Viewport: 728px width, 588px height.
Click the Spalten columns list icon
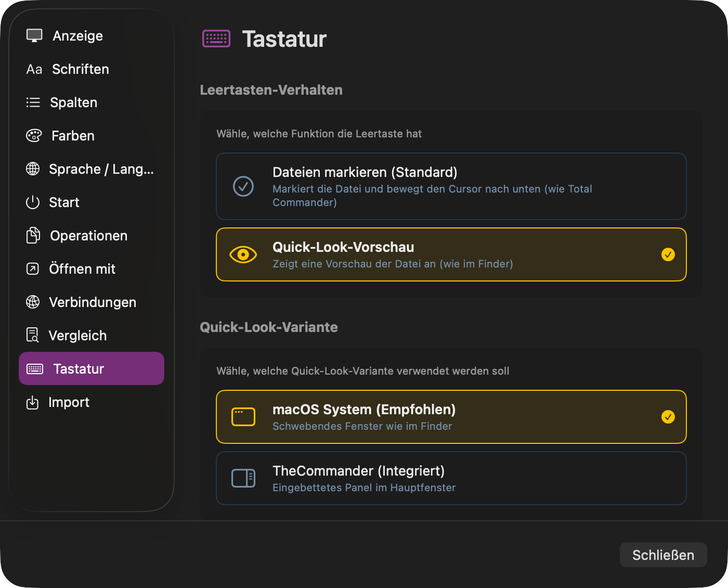point(33,102)
